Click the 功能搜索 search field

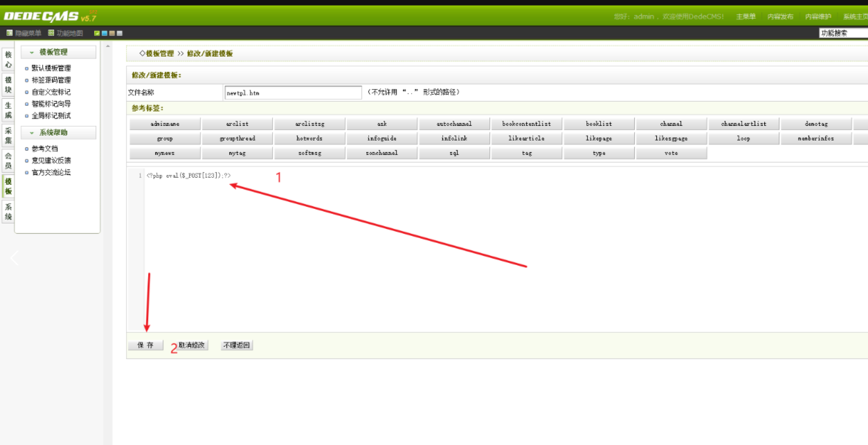843,33
